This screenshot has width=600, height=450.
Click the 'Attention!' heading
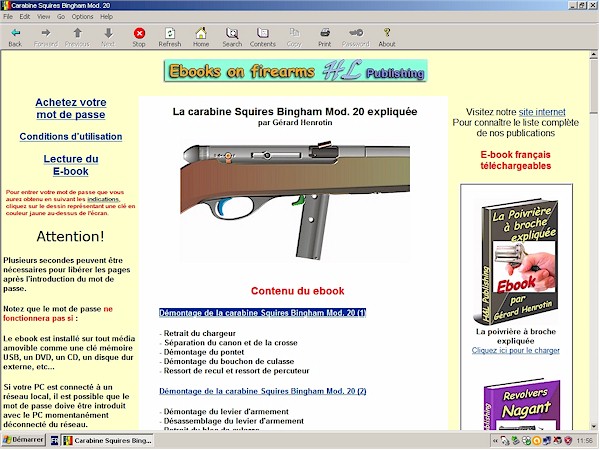click(70, 236)
